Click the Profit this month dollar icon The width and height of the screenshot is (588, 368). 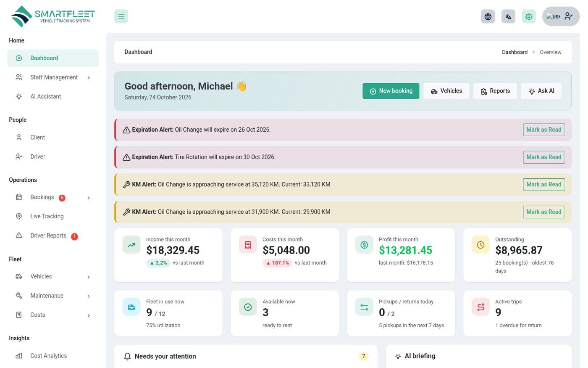pyautogui.click(x=364, y=245)
